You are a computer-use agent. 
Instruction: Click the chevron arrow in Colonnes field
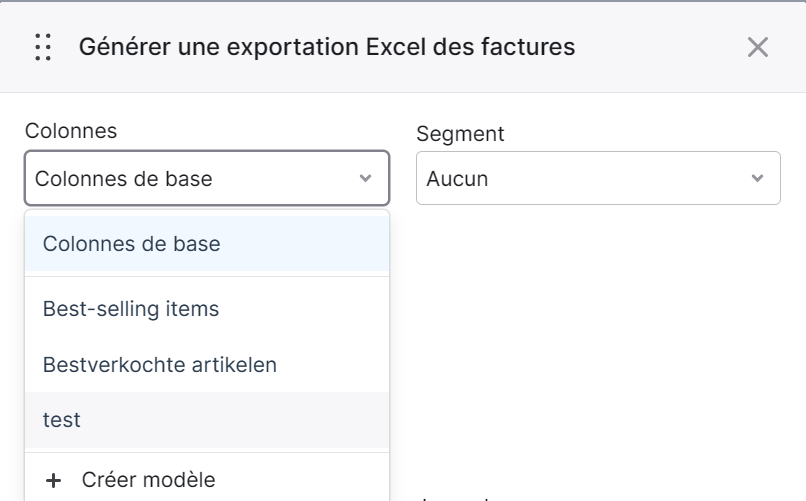click(365, 178)
